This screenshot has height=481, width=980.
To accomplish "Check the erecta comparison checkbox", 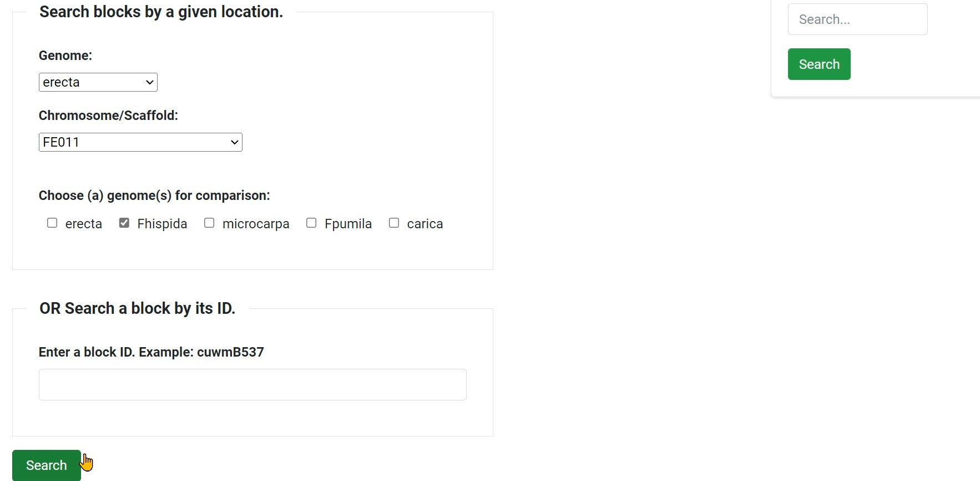I will [x=52, y=223].
